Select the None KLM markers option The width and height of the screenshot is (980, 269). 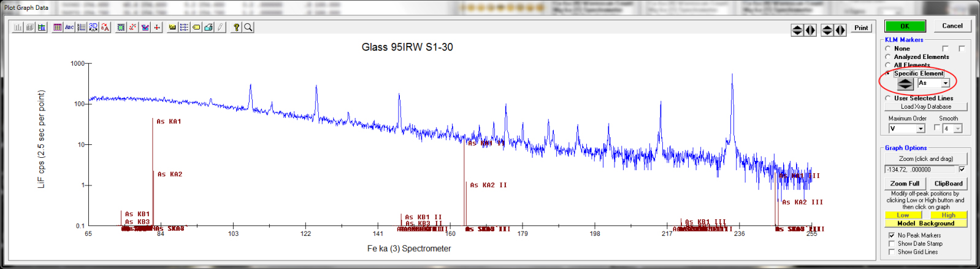tap(888, 49)
